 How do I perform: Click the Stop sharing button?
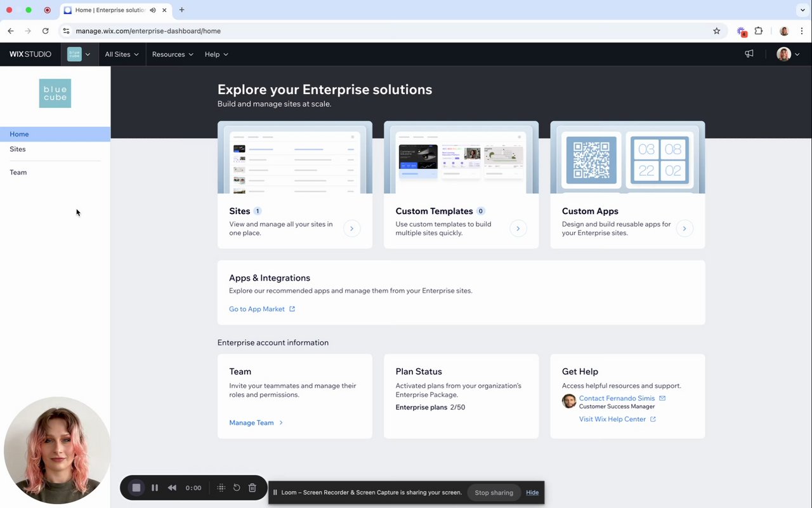point(494,493)
